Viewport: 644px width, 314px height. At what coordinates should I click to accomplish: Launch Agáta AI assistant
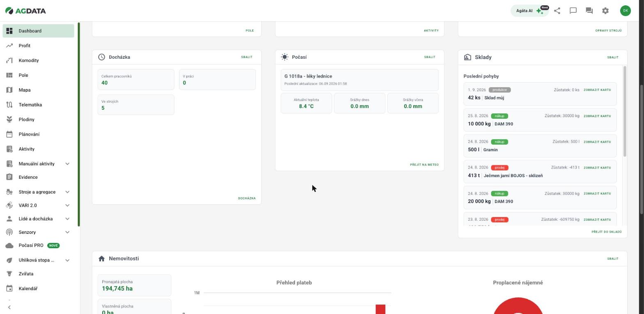click(x=529, y=11)
